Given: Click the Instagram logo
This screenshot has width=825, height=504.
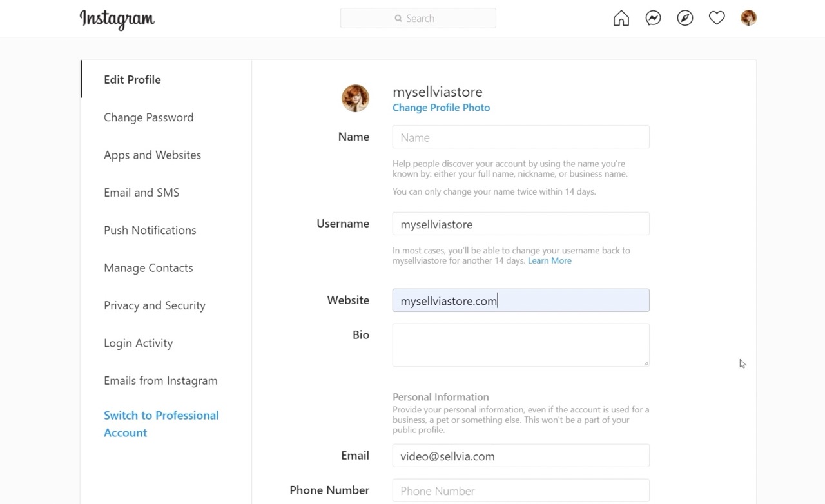Looking at the screenshot, I should pyautogui.click(x=117, y=19).
